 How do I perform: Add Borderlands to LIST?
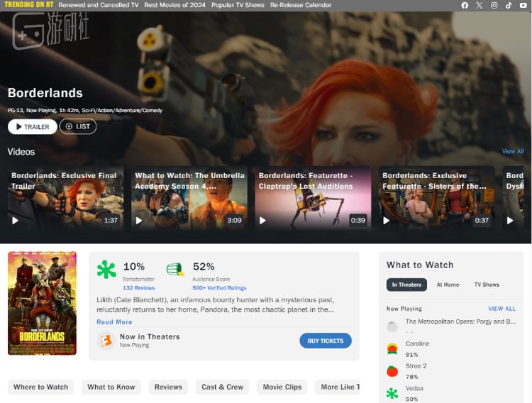click(x=78, y=126)
